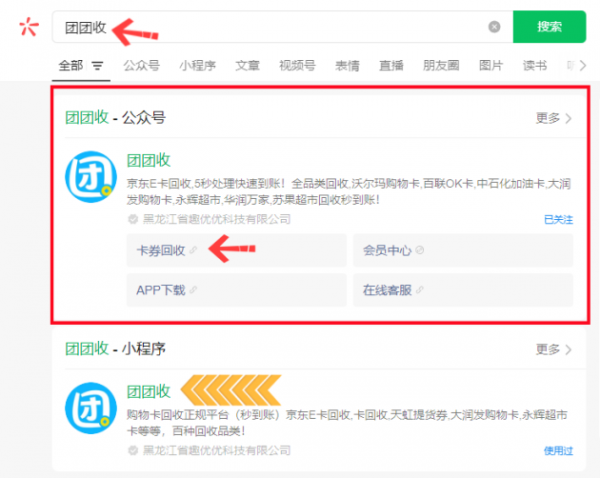Open 更多 in the 小程序 section
The image size is (600, 478).
pyautogui.click(x=553, y=349)
